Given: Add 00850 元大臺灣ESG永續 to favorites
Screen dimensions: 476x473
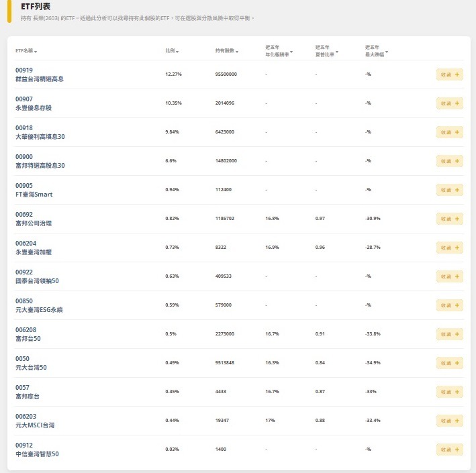Looking at the screenshot, I should [x=450, y=305].
